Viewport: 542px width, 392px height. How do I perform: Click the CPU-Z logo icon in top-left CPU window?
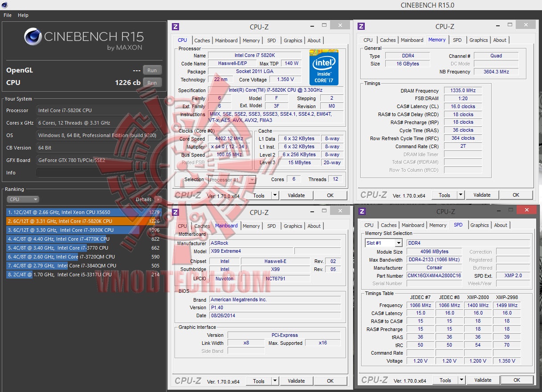(x=175, y=26)
